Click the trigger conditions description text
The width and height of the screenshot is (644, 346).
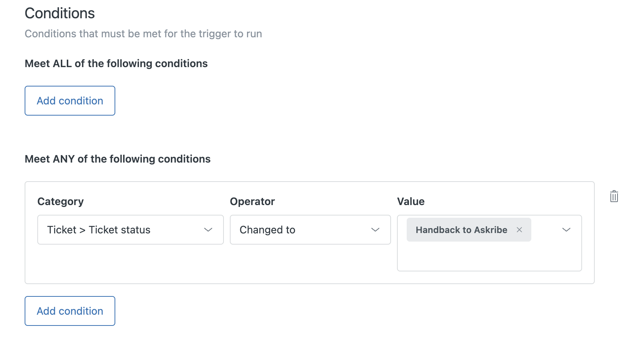coord(143,34)
